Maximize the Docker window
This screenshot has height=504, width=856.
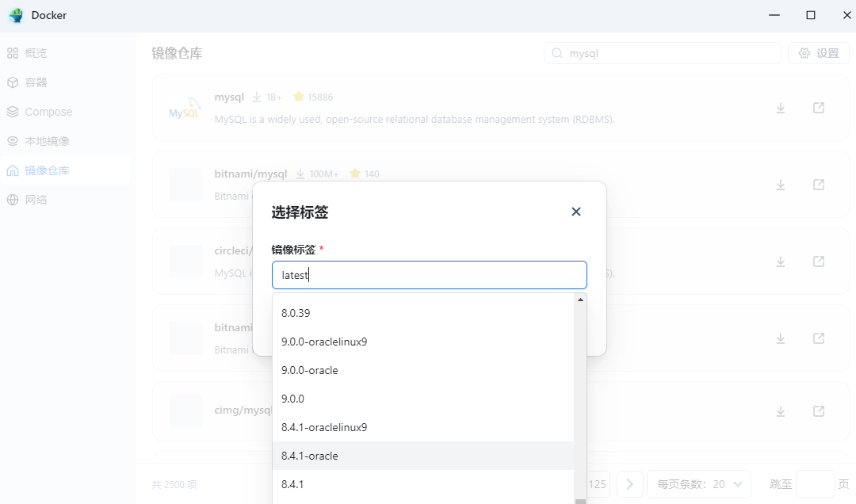pyautogui.click(x=811, y=15)
